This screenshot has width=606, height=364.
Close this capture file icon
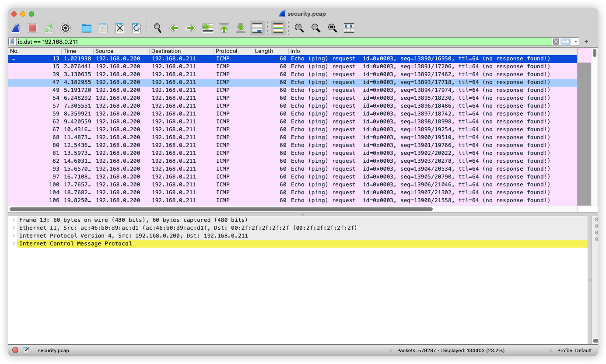point(120,28)
